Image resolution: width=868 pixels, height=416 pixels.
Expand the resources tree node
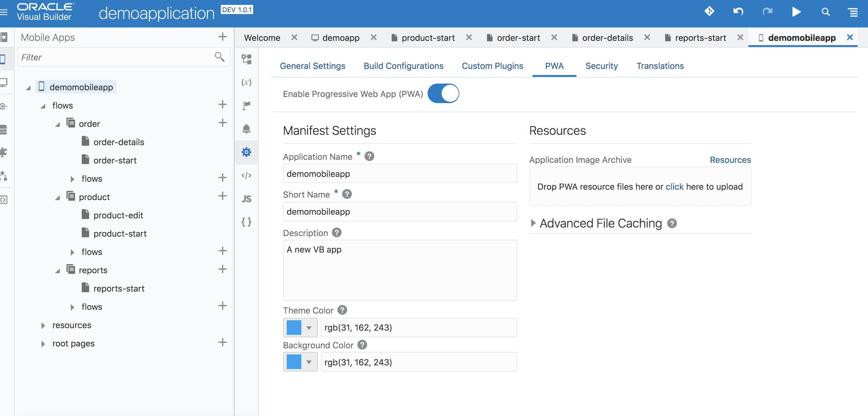43,325
